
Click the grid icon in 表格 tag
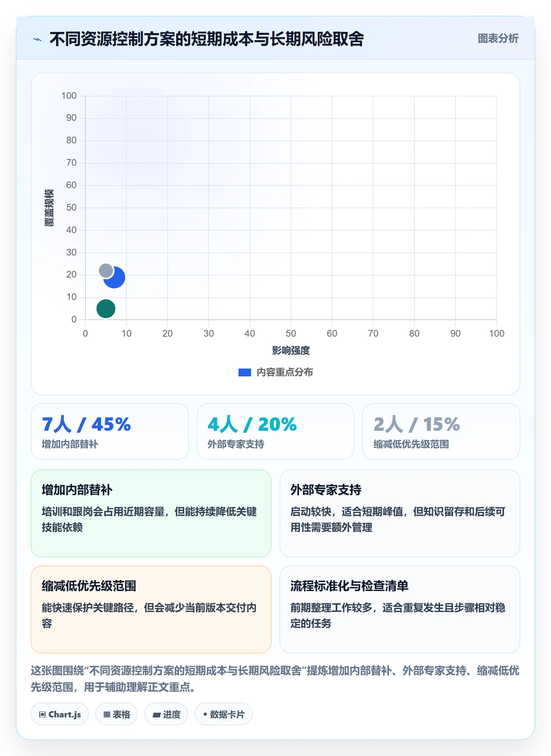click(107, 715)
